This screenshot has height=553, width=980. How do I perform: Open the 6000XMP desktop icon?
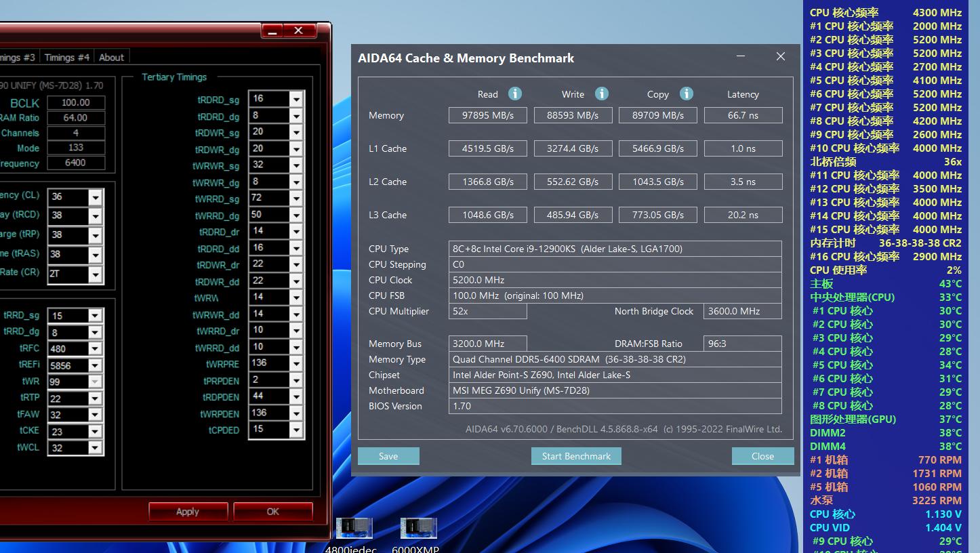click(418, 535)
